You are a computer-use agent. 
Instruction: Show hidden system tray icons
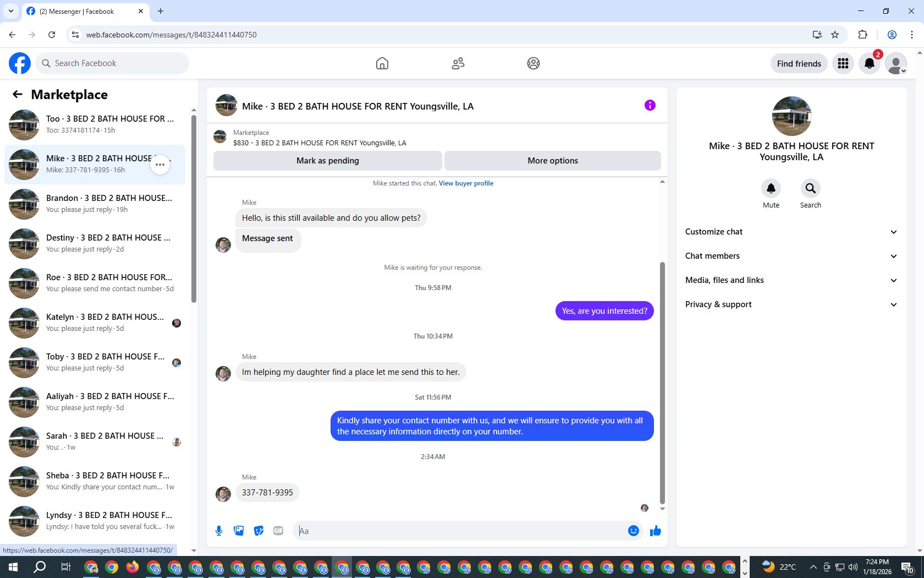click(x=813, y=567)
